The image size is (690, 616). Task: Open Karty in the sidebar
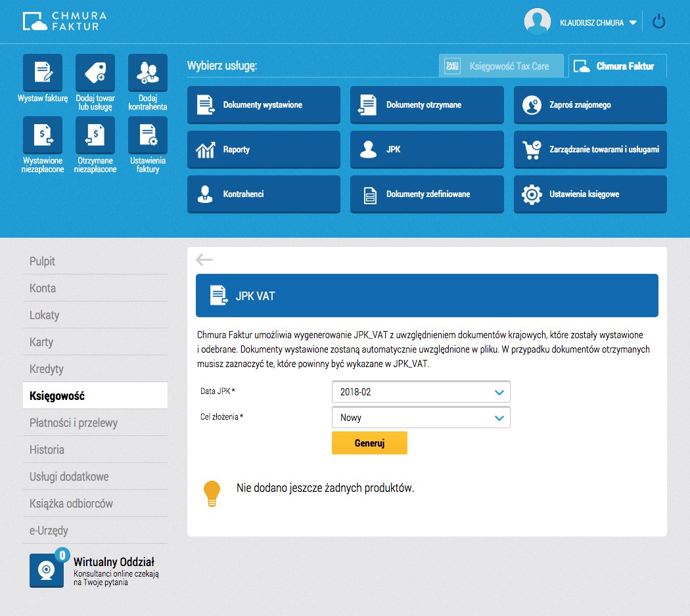(95, 341)
